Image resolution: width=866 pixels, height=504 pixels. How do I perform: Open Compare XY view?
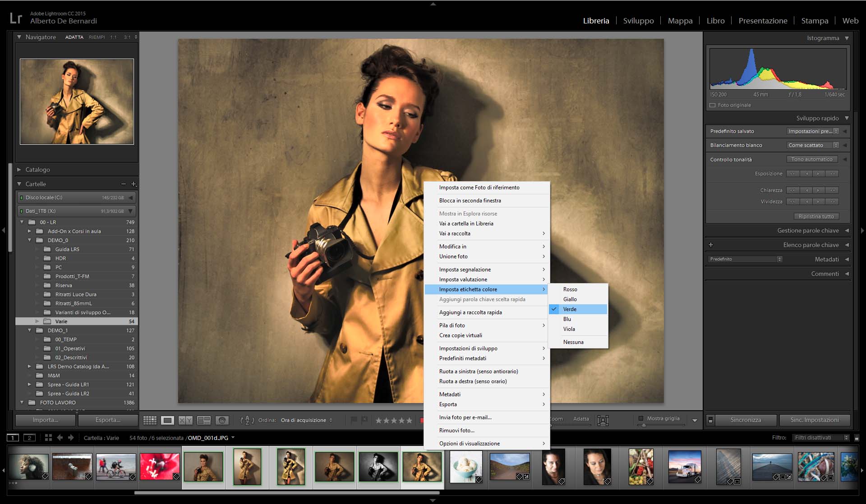185,420
